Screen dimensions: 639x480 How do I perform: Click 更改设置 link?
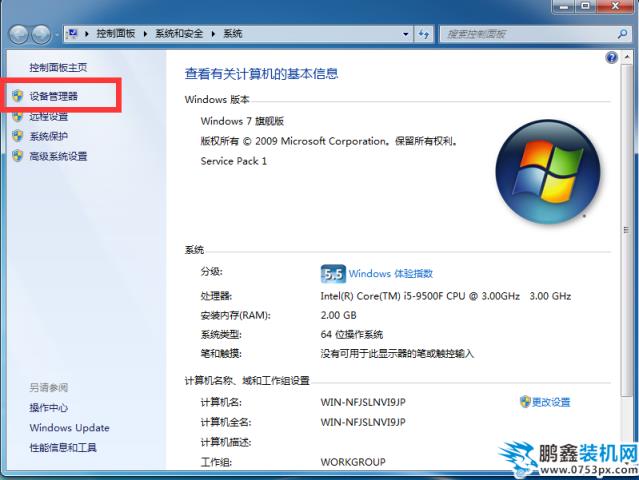[x=551, y=402]
